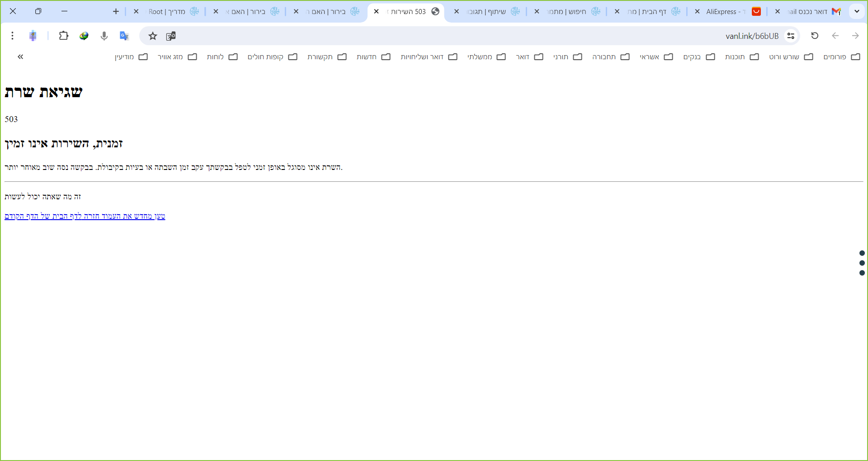
Task: Open the 'חדשות' bookmarks folder
Action: pyautogui.click(x=373, y=57)
